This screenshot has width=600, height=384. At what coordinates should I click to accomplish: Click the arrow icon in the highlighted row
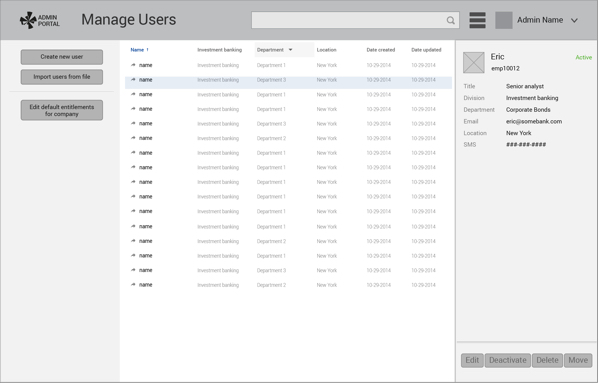point(133,80)
